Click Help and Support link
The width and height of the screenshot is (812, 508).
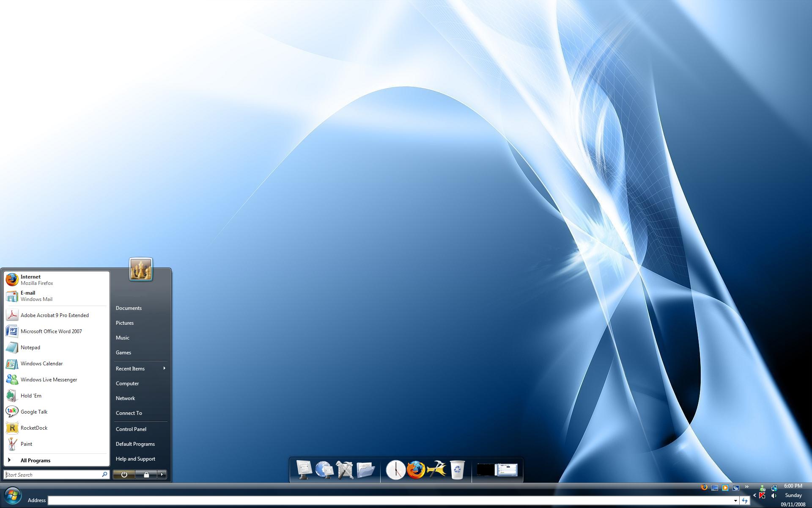135,458
